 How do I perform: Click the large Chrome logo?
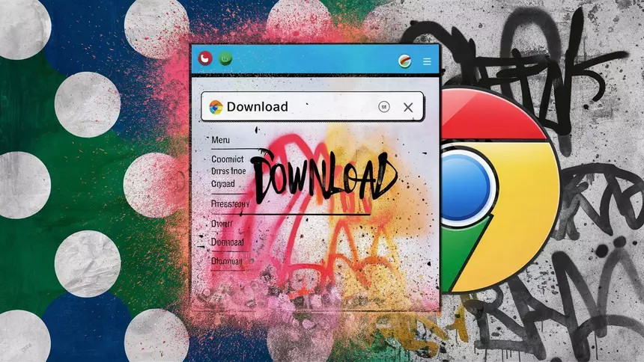point(500,190)
